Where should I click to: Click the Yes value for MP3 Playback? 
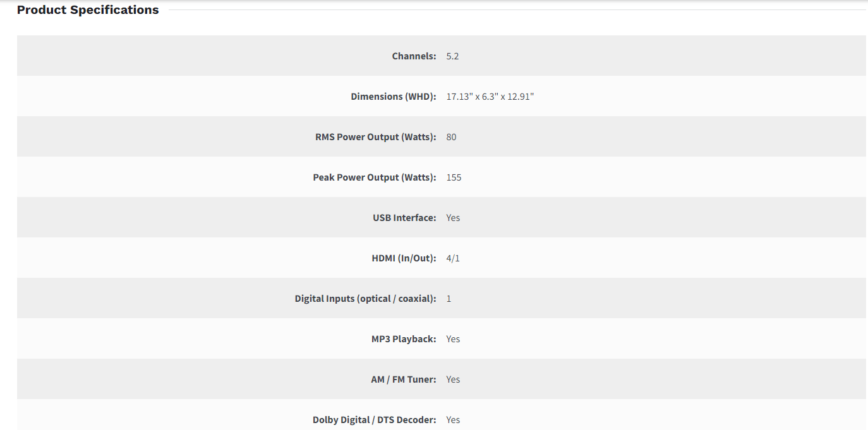[x=453, y=339]
